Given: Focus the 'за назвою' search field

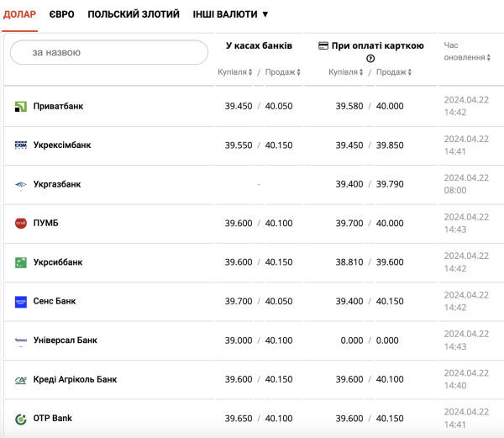Looking at the screenshot, I should pos(109,52).
